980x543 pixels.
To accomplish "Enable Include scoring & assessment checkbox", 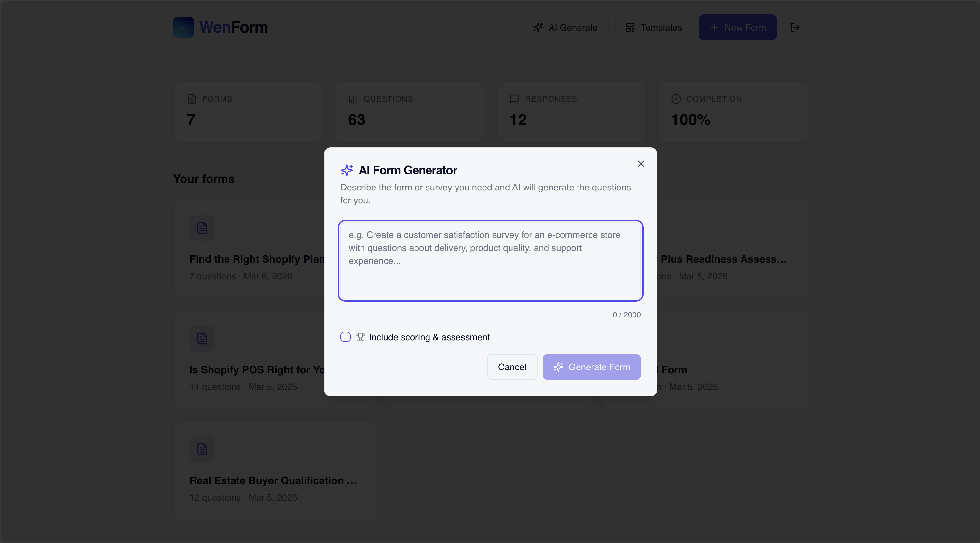I will [x=345, y=337].
